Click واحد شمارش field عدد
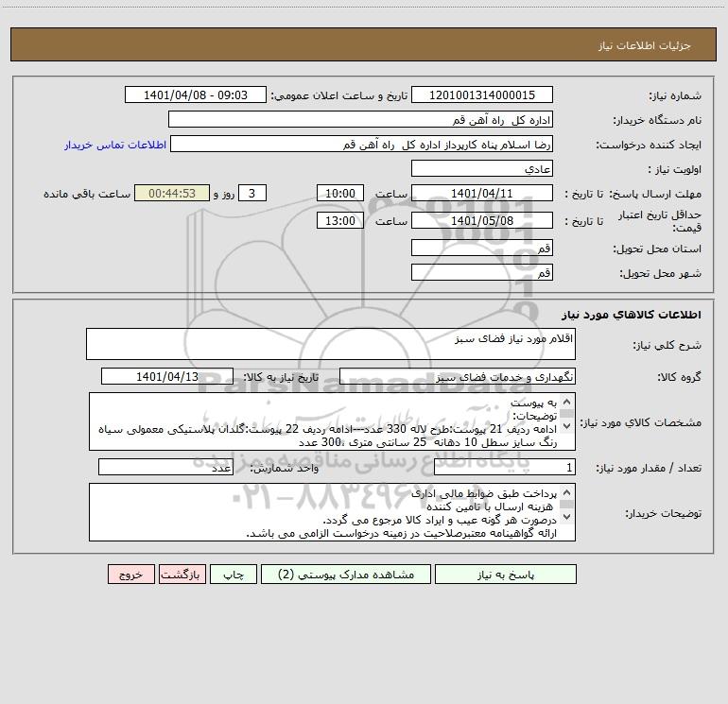The image size is (728, 704). tap(165, 467)
